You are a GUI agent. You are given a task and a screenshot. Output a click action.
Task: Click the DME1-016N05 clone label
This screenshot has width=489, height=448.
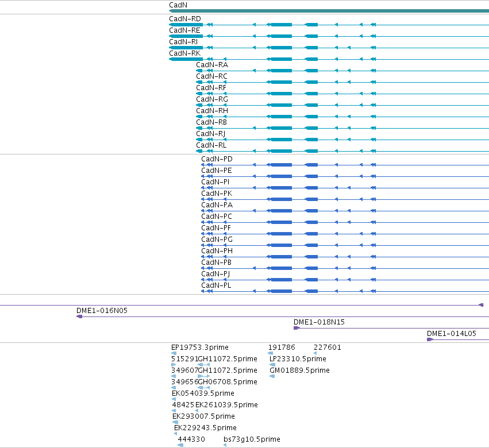[102, 311]
